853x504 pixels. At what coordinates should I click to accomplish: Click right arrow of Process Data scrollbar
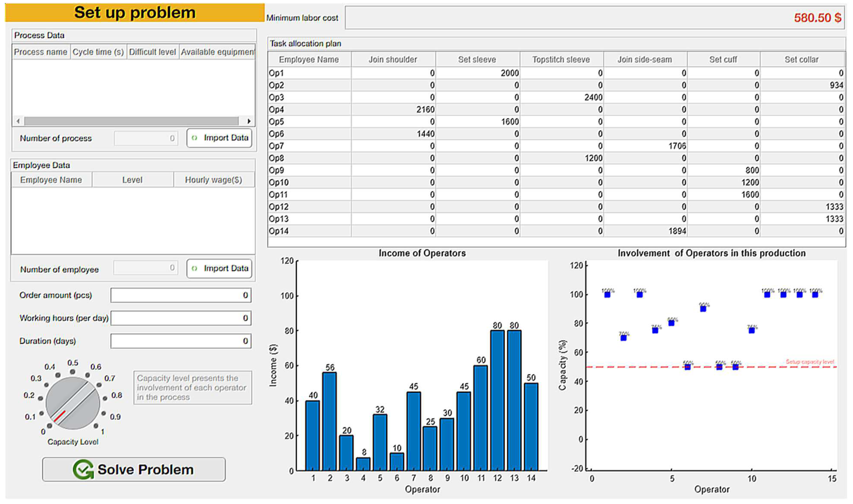tap(249, 121)
